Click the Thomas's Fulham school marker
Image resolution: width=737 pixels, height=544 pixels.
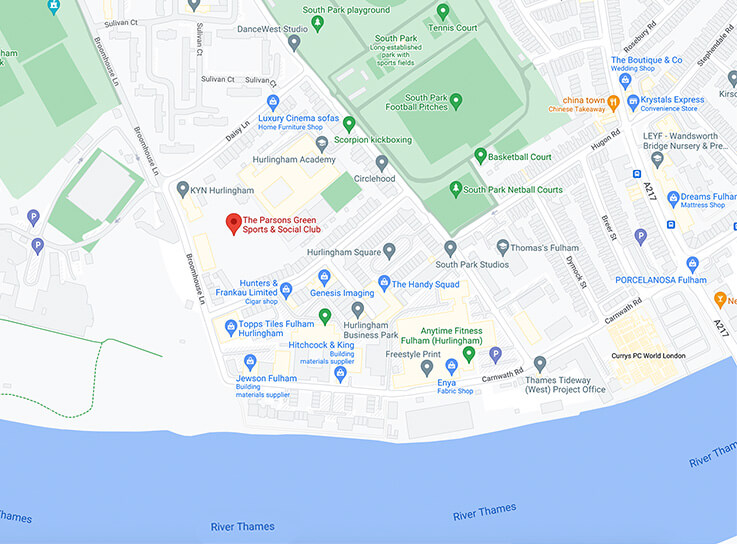[x=502, y=247]
